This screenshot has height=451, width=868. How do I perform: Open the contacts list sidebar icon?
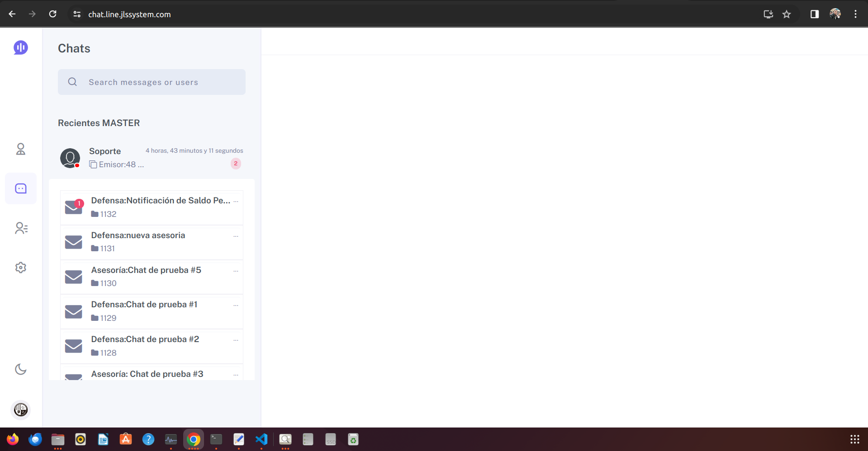[x=21, y=228]
